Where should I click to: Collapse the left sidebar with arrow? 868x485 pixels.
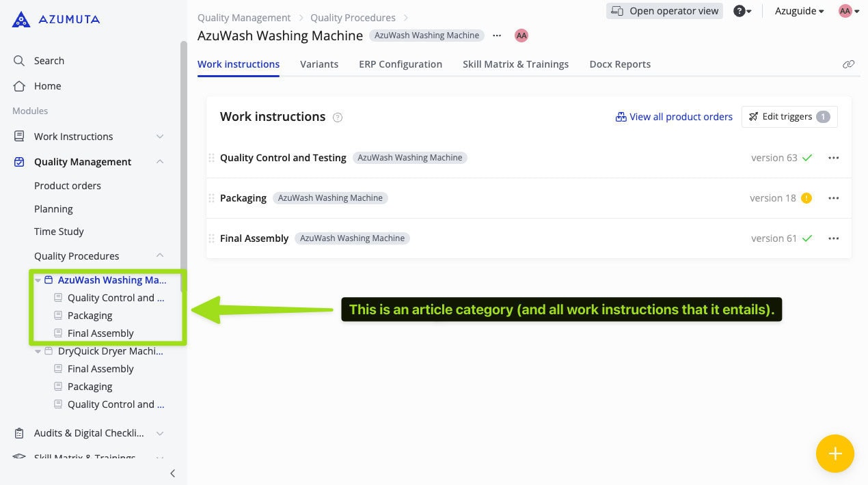172,473
